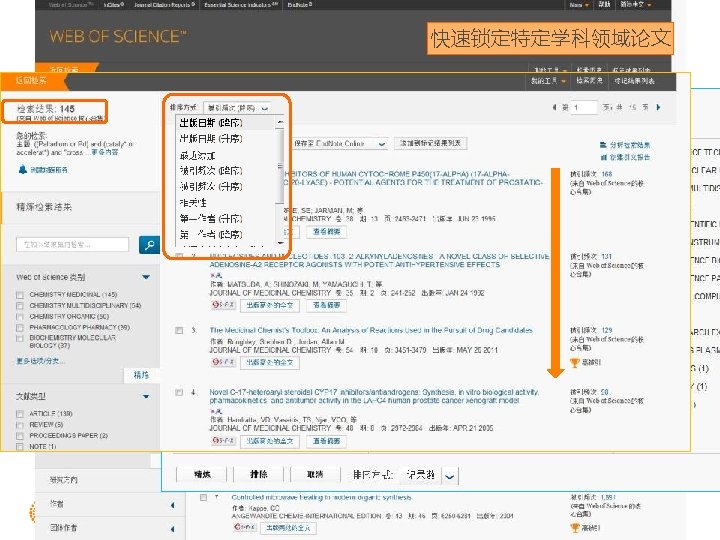Open Novel C-17-heteroaryl steroidal CYP17 article title
The image size is (720, 540).
374,396
